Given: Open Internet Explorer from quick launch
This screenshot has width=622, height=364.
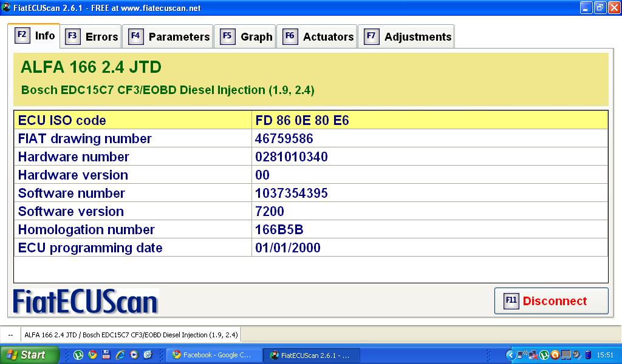Looking at the screenshot, I should (x=120, y=355).
